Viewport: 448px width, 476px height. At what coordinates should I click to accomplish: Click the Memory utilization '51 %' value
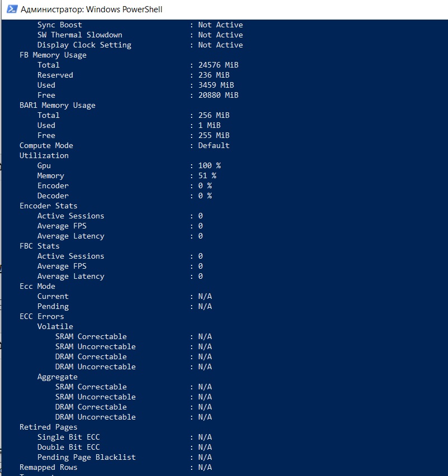coord(207,175)
